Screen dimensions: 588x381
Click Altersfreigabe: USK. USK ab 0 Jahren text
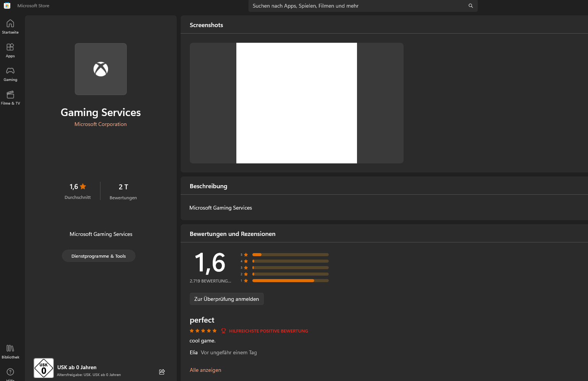click(89, 375)
